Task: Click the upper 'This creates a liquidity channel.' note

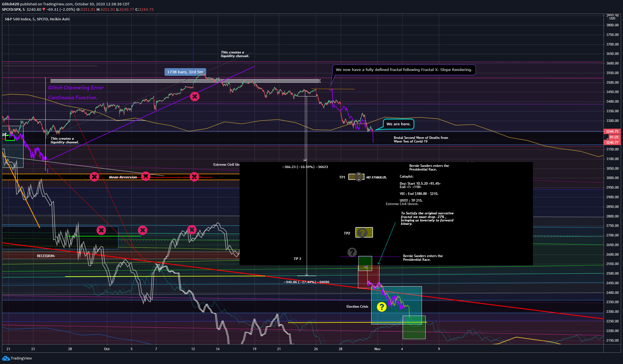Action: [x=235, y=54]
